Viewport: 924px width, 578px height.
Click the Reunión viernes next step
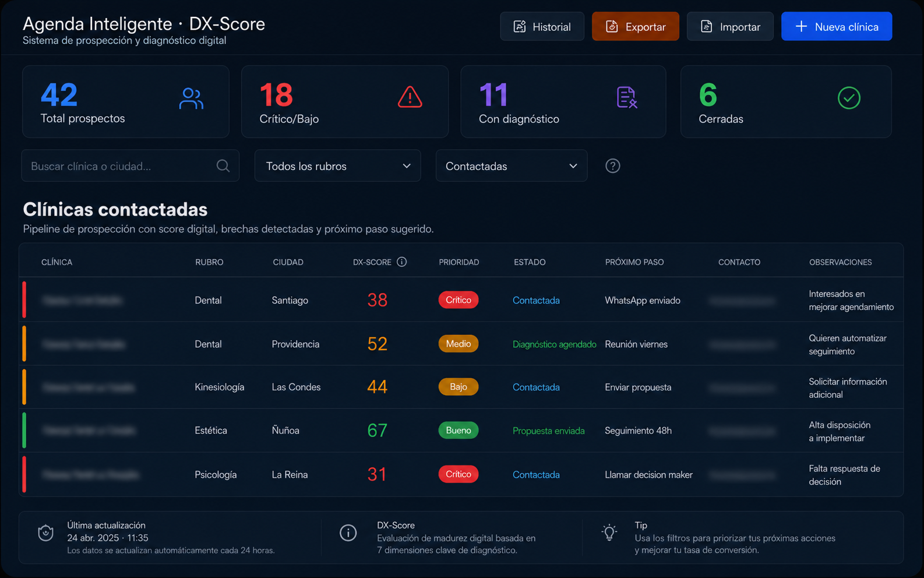[636, 344]
